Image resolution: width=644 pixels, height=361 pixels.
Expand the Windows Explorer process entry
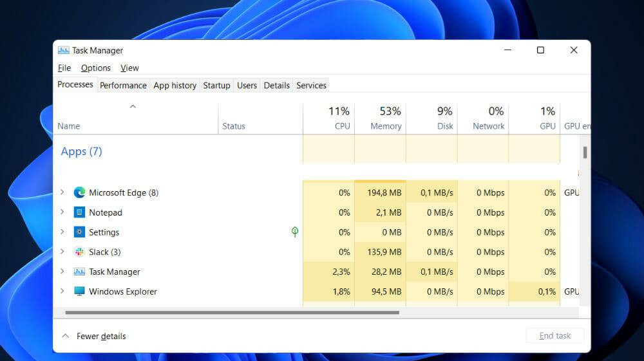pos(62,291)
